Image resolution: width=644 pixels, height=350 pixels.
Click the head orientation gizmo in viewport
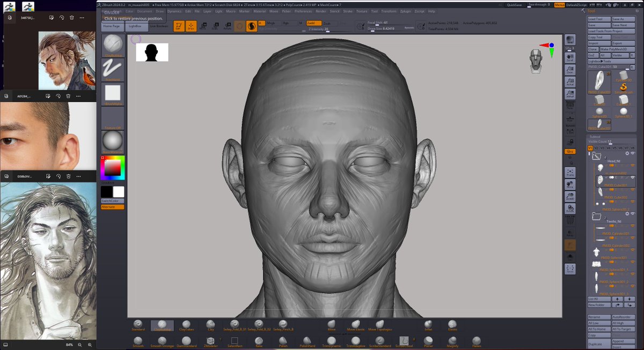pos(536,61)
